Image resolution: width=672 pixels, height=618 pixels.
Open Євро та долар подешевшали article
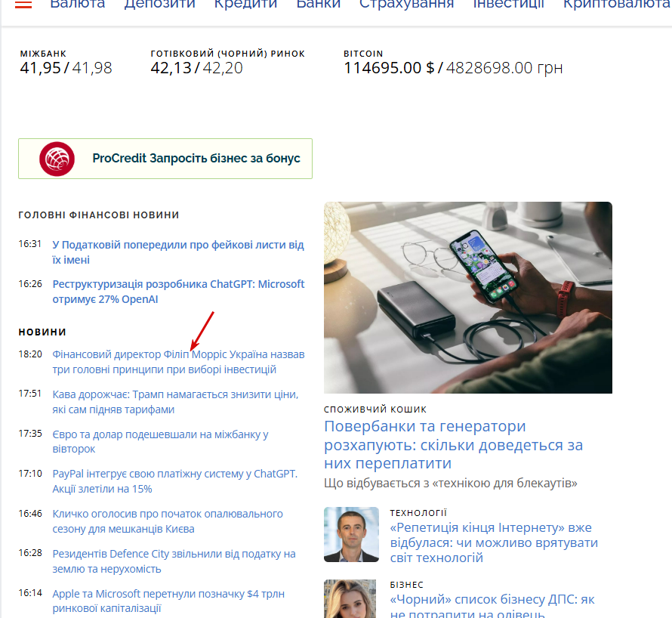(160, 442)
